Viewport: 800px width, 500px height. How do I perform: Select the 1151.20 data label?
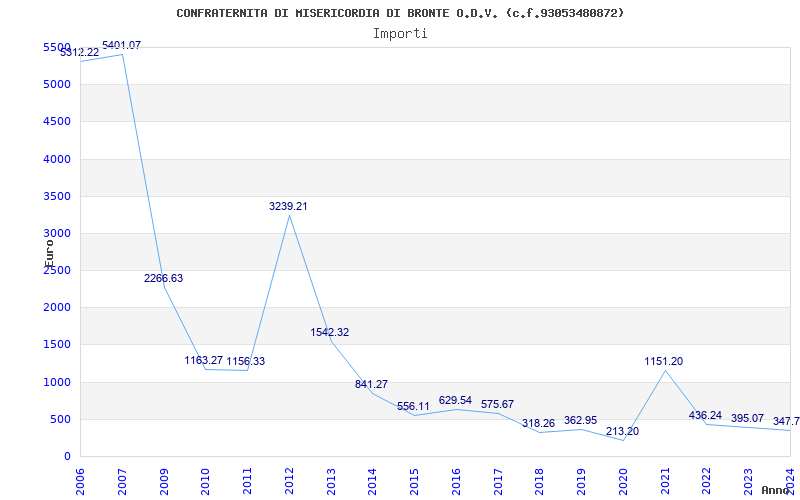(x=663, y=361)
